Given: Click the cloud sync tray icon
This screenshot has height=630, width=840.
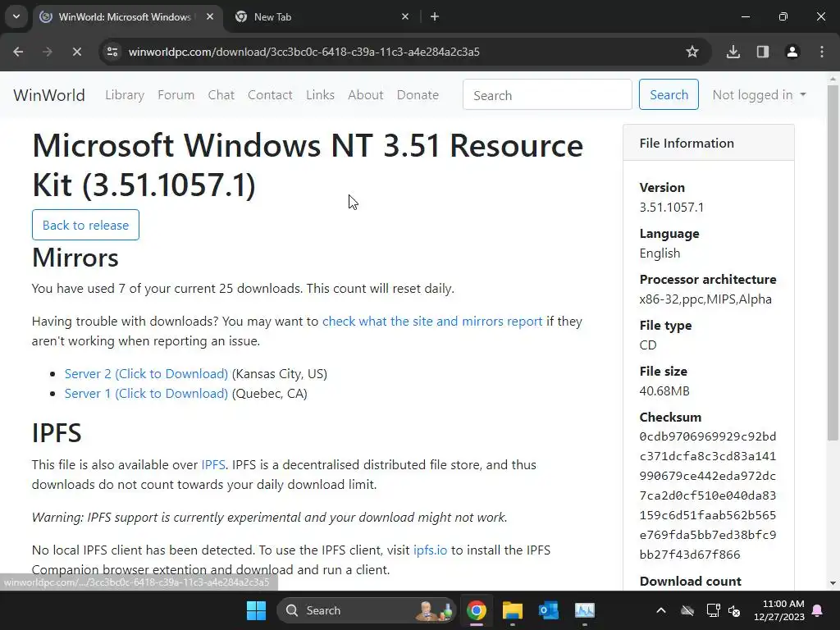Looking at the screenshot, I should click(x=687, y=610).
